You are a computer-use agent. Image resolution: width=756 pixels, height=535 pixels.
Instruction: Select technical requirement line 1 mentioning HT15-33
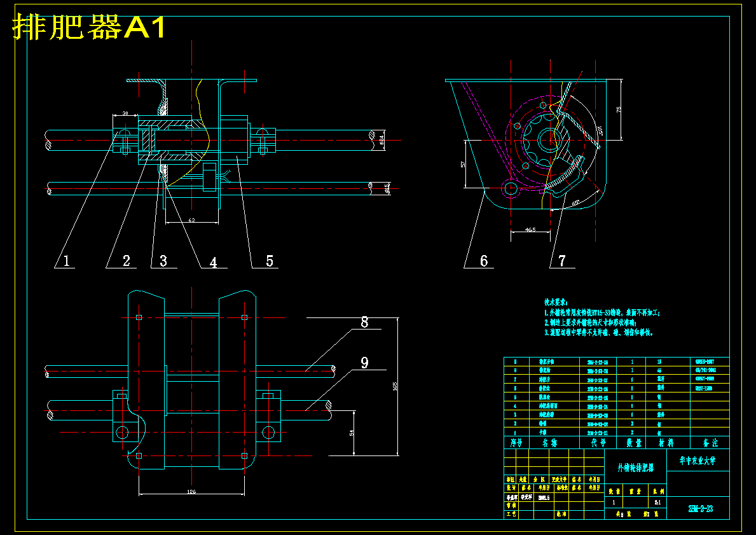601,312
